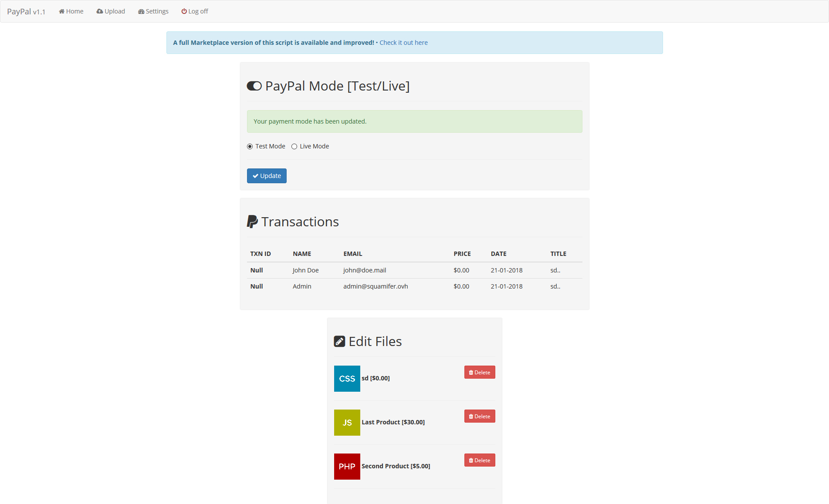Viewport: 829px width, 504px height.
Task: Delete the sd [$0.00] file
Action: [x=480, y=372]
